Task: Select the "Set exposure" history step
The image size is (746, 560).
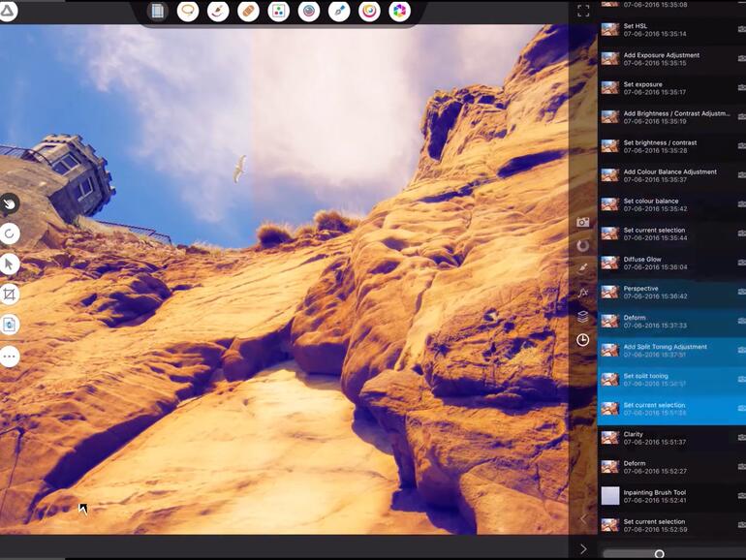Action: pyautogui.click(x=671, y=88)
